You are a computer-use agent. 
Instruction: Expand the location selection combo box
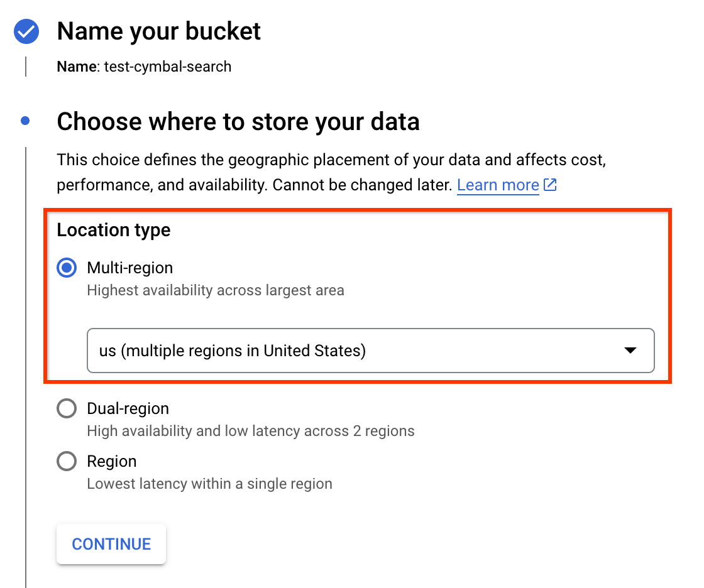click(x=371, y=351)
